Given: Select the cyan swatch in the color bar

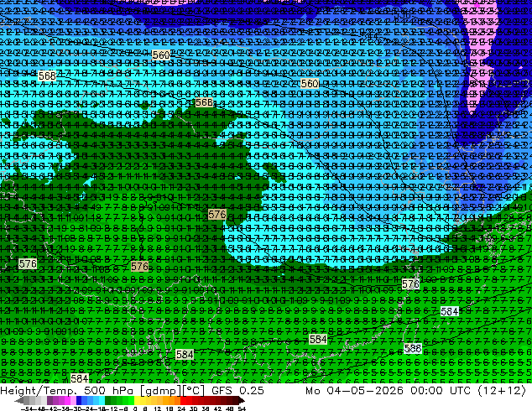Looking at the screenshot, I should (102, 401).
